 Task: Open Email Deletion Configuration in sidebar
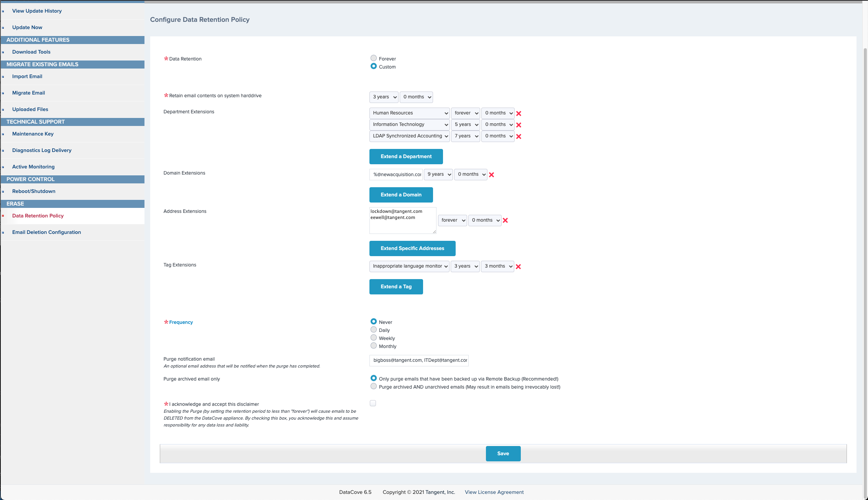(x=46, y=232)
